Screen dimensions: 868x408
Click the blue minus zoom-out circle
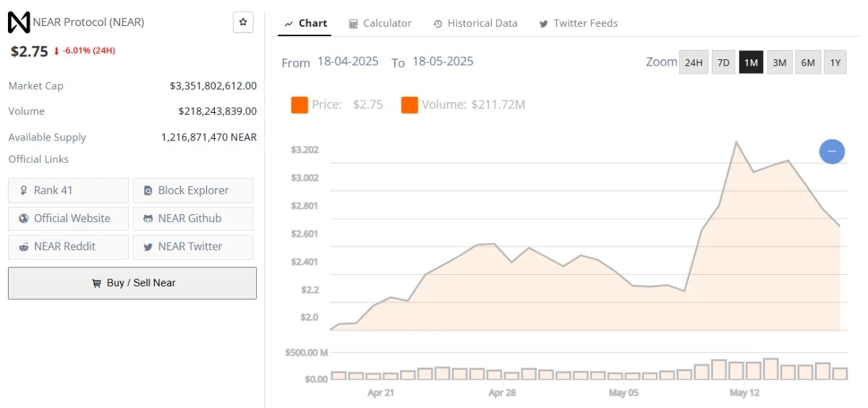(x=832, y=151)
